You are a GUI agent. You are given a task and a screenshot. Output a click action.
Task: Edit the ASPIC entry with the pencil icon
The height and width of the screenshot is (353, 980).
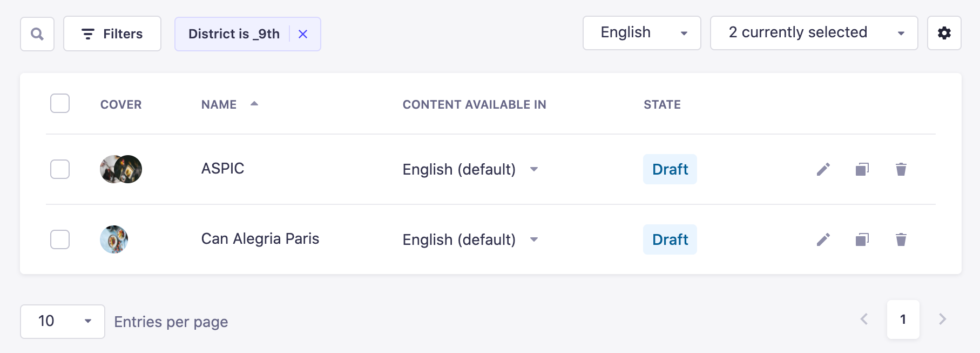pyautogui.click(x=822, y=169)
